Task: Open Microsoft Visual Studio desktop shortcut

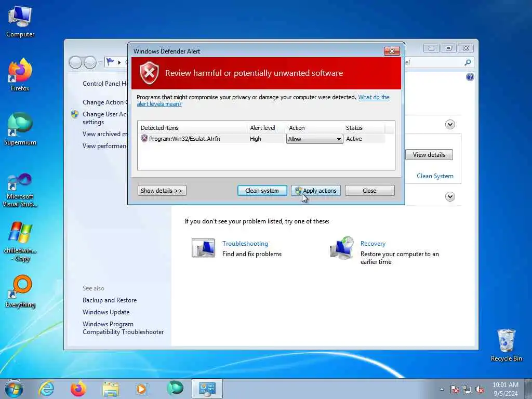Action: [20, 190]
